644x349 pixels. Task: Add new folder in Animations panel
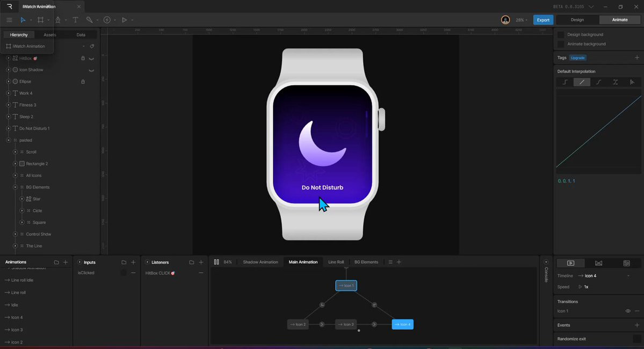[56, 262]
